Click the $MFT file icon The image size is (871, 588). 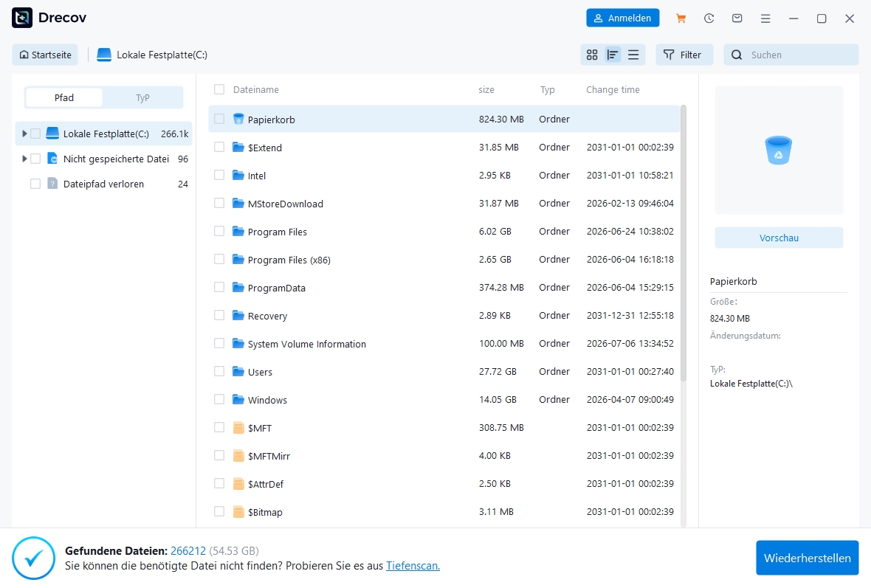tap(238, 427)
